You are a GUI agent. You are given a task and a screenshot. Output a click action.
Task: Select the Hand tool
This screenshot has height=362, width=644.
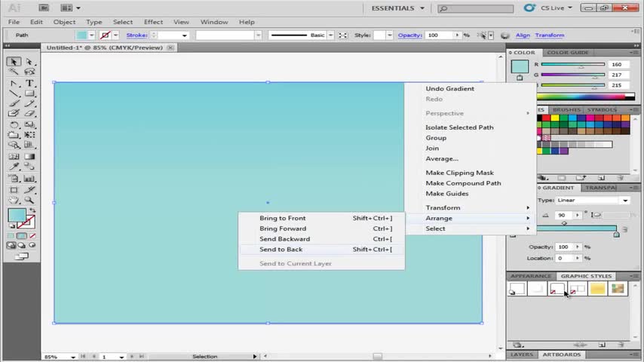click(x=14, y=200)
